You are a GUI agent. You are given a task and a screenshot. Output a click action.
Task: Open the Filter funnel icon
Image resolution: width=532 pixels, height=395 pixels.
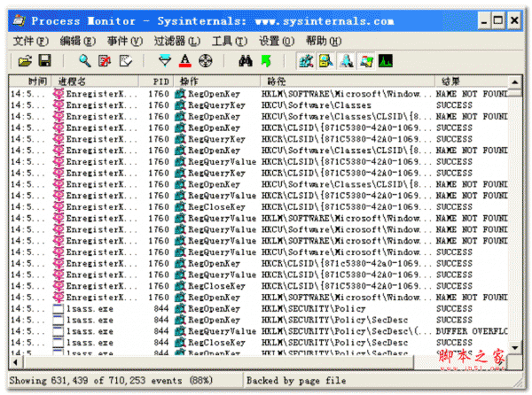point(165,61)
